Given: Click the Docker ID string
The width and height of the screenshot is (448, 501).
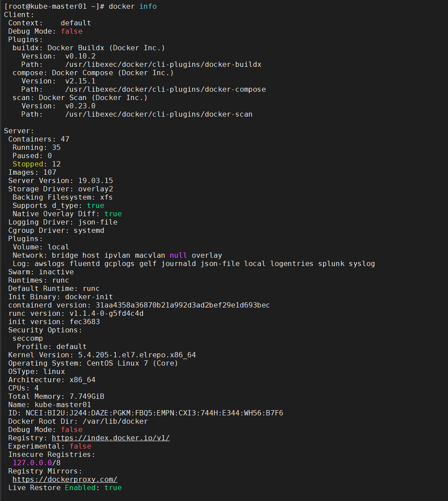Looking at the screenshot, I should (x=154, y=413).
